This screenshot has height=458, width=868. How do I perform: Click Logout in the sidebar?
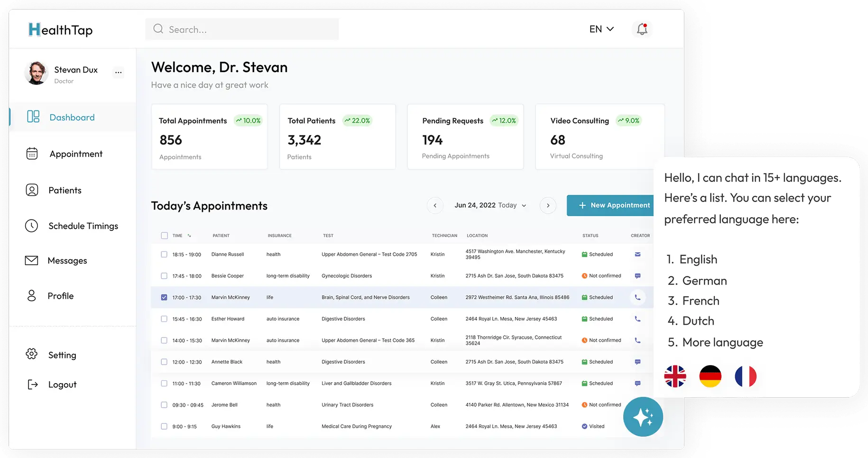click(x=62, y=385)
